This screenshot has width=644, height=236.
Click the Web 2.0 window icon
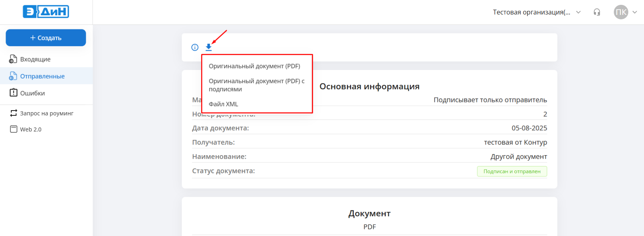pyautogui.click(x=13, y=129)
